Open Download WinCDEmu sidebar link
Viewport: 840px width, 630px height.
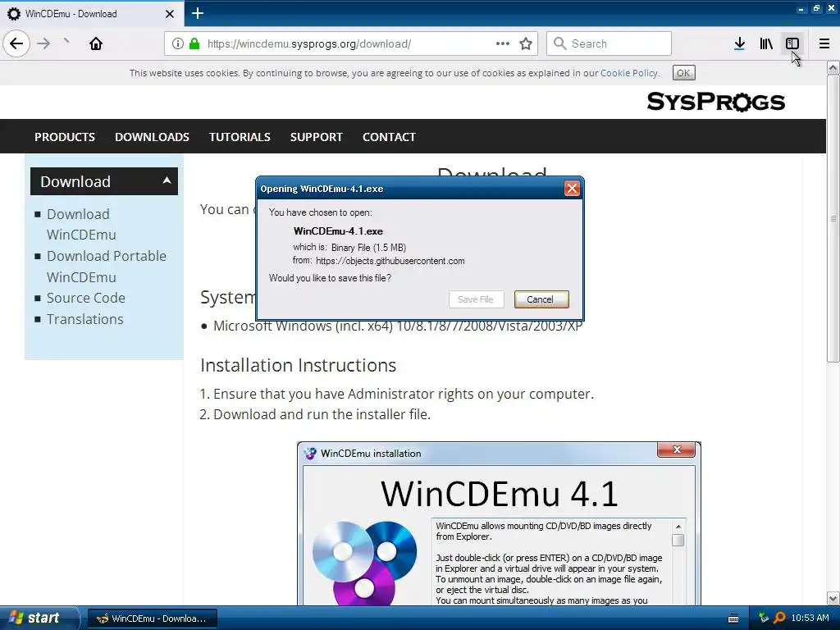(81, 225)
